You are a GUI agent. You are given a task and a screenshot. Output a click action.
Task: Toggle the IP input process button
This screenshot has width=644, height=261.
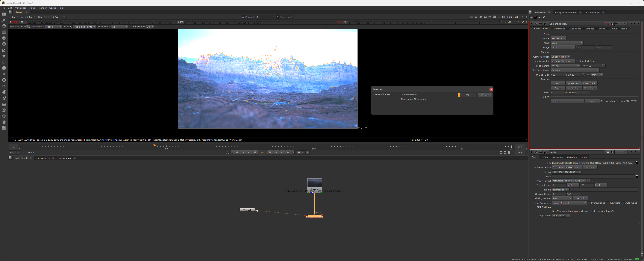click(x=49, y=17)
